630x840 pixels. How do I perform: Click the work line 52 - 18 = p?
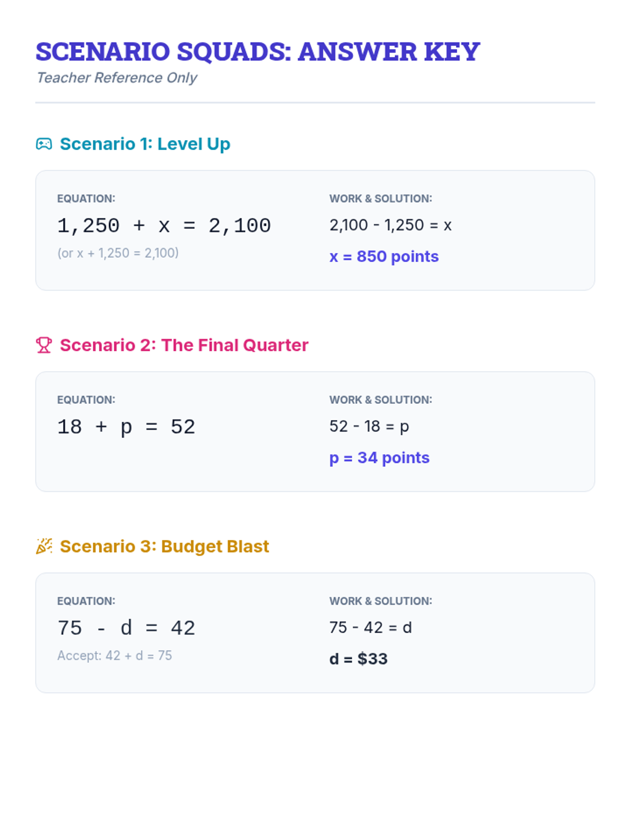point(369,426)
